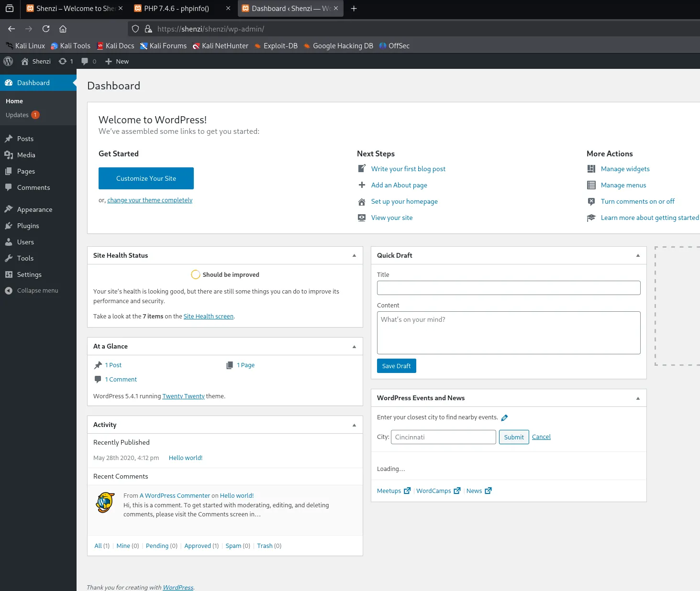Open the WordPress logo menu in admin bar
Screen dimensions: 700x591
(x=8, y=61)
